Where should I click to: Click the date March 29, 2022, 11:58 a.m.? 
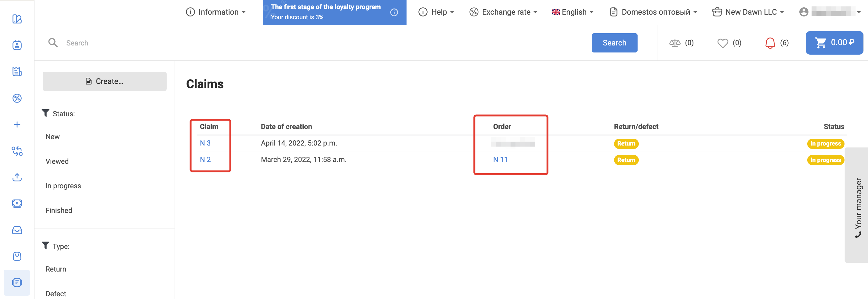[x=304, y=160]
